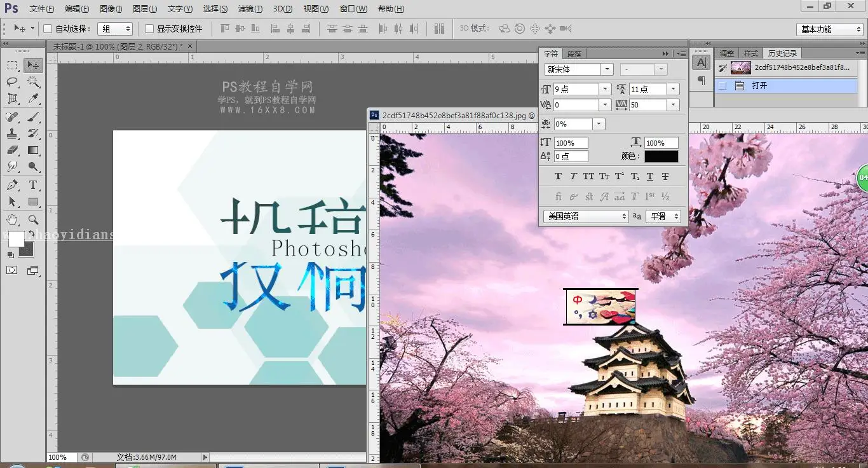Select the Path Selection tool
Image resolution: width=868 pixels, height=468 pixels.
12,202
